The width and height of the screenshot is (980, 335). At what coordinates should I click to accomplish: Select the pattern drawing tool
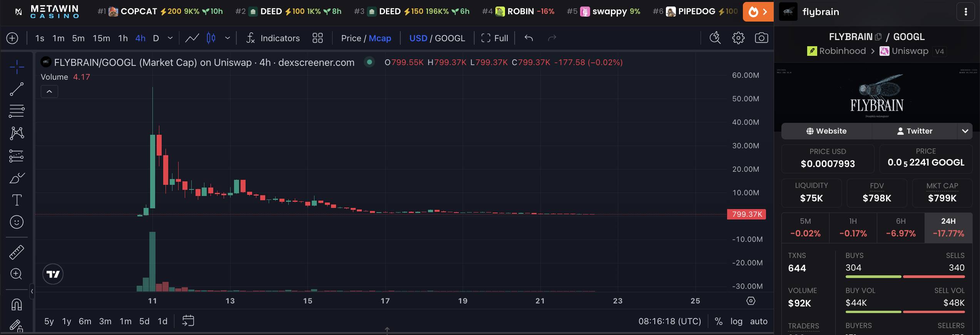point(17,133)
